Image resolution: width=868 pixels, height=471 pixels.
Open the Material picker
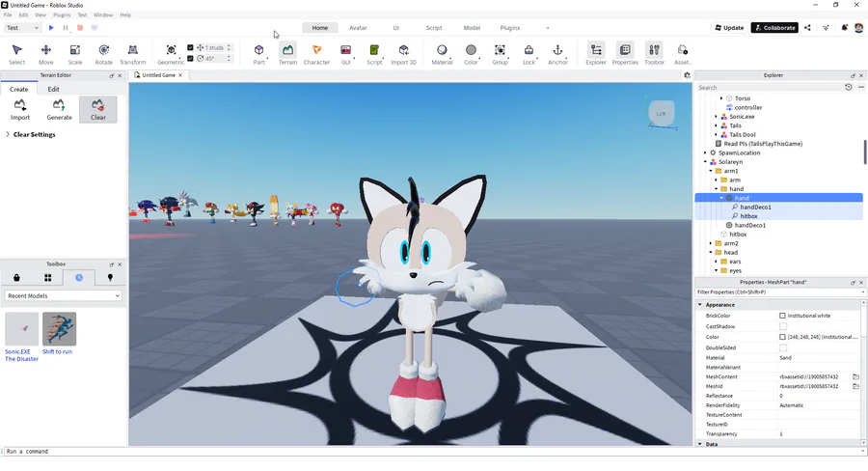tap(442, 54)
